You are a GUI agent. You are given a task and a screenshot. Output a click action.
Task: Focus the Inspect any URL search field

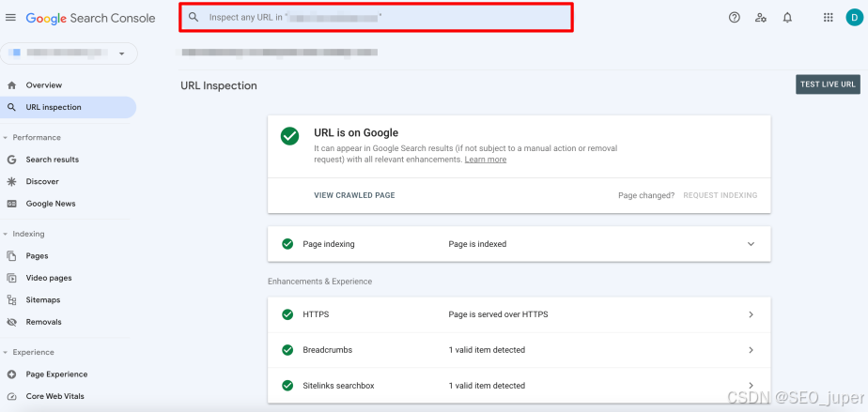point(376,17)
